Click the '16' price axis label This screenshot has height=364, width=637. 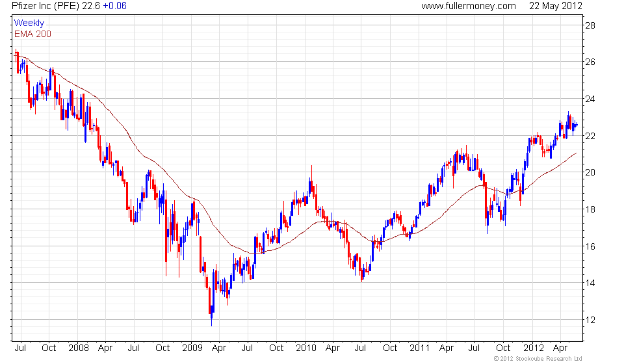590,246
